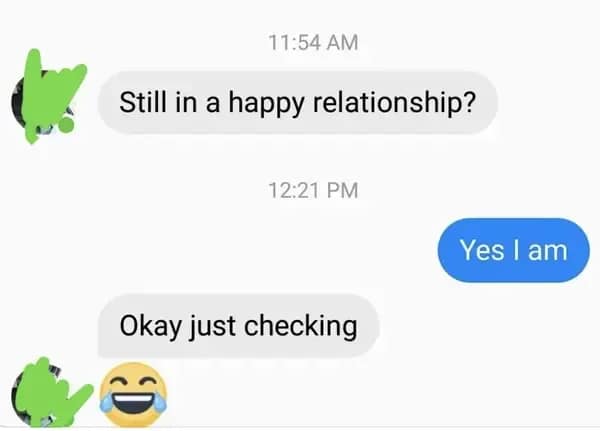Click the word "Okay" in last message
Viewport: 600px width, 431px height.
pos(150,327)
